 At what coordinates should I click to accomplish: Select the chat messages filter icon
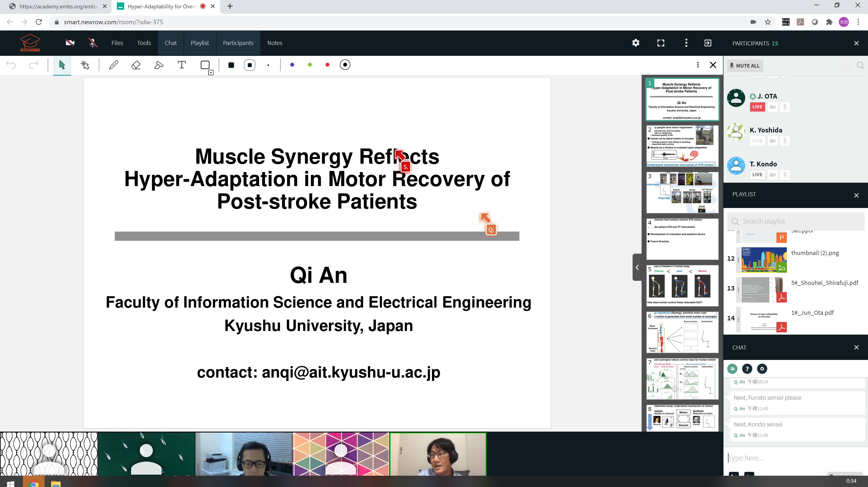pos(732,369)
